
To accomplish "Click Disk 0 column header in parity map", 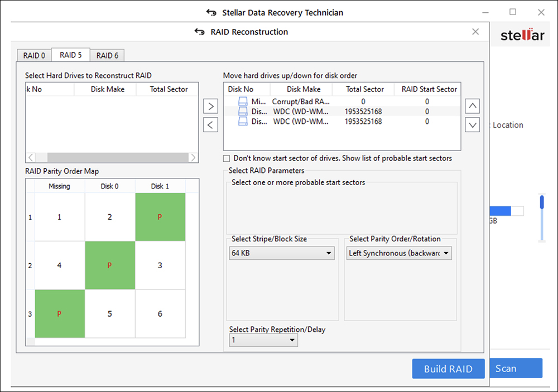I will (x=109, y=186).
